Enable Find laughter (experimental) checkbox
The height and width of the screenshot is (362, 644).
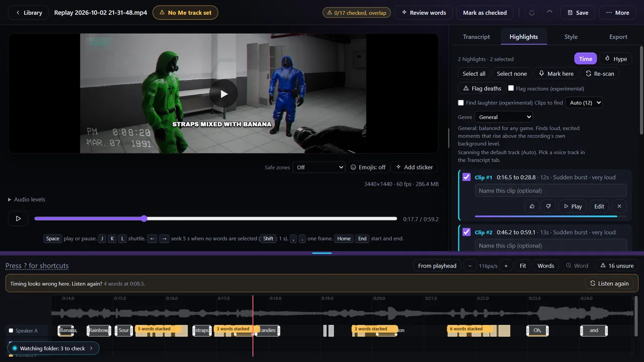coord(461,103)
